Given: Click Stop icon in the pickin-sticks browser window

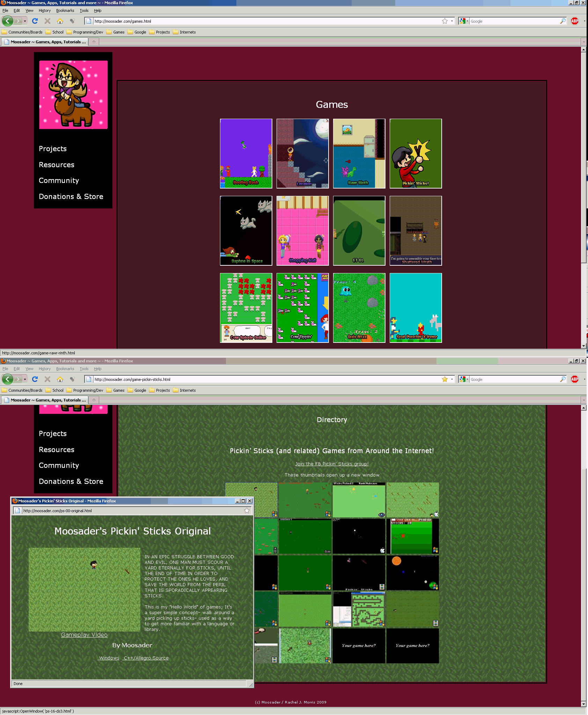Looking at the screenshot, I should pos(47,379).
